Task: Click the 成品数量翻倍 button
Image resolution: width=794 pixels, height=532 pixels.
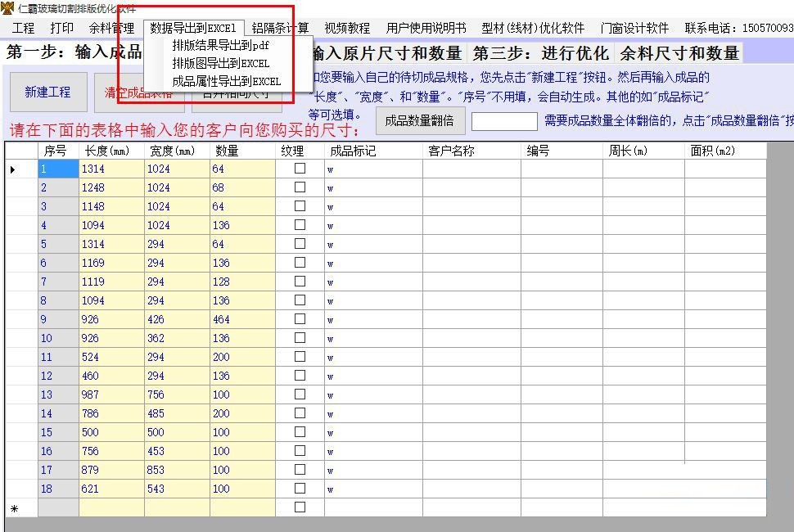Action: click(419, 121)
